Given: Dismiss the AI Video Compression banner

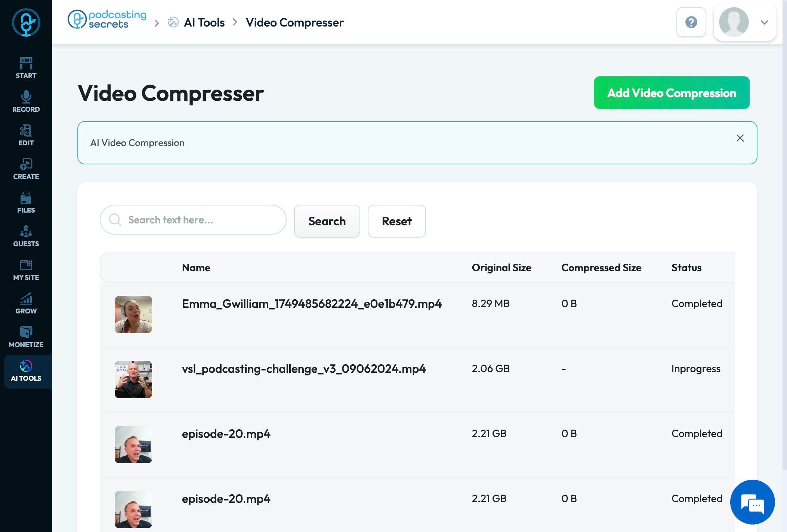Looking at the screenshot, I should pyautogui.click(x=740, y=138).
